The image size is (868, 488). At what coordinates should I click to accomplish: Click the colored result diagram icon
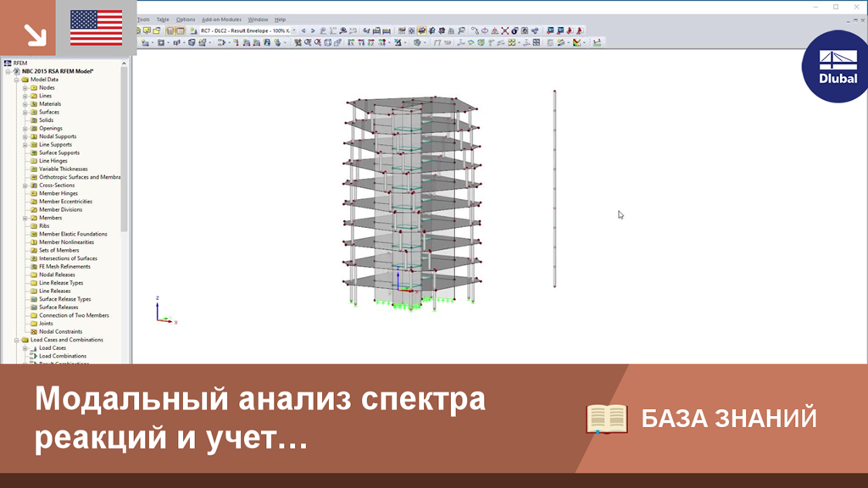pyautogui.click(x=576, y=42)
